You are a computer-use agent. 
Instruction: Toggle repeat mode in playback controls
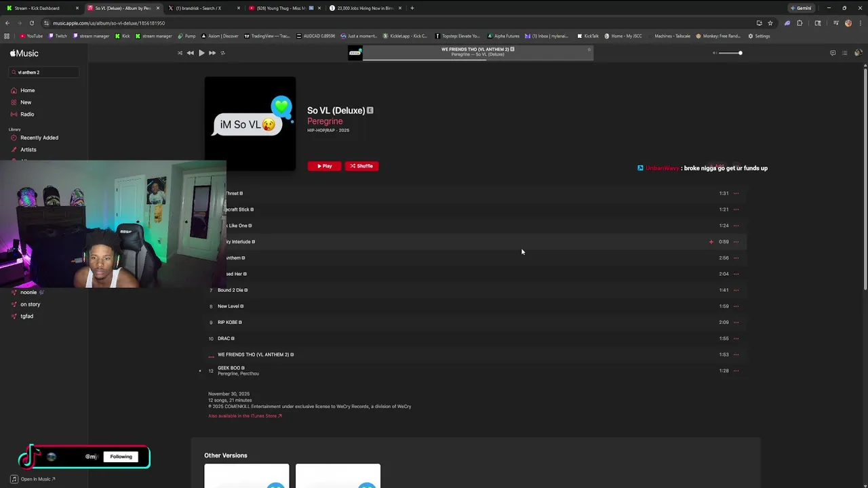(x=223, y=53)
